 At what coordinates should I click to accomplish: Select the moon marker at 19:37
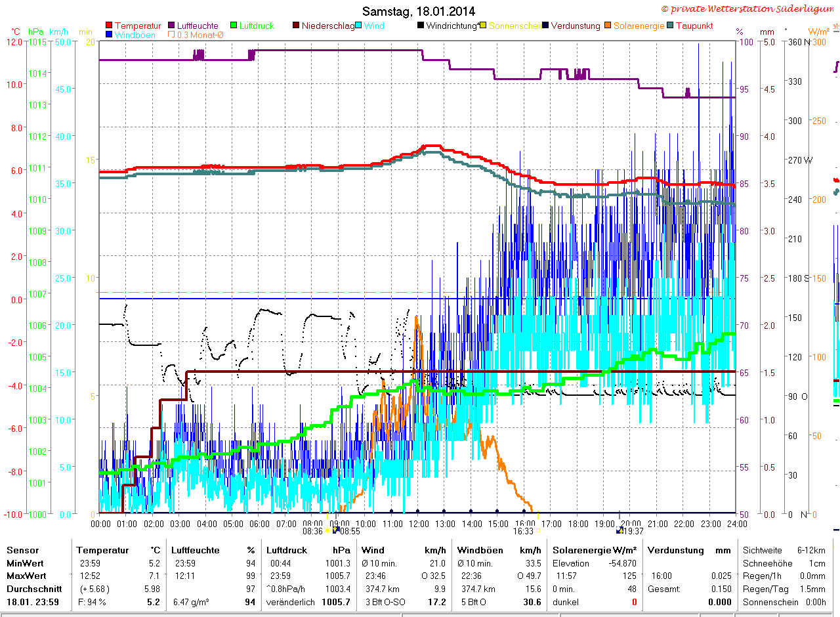coord(619,530)
